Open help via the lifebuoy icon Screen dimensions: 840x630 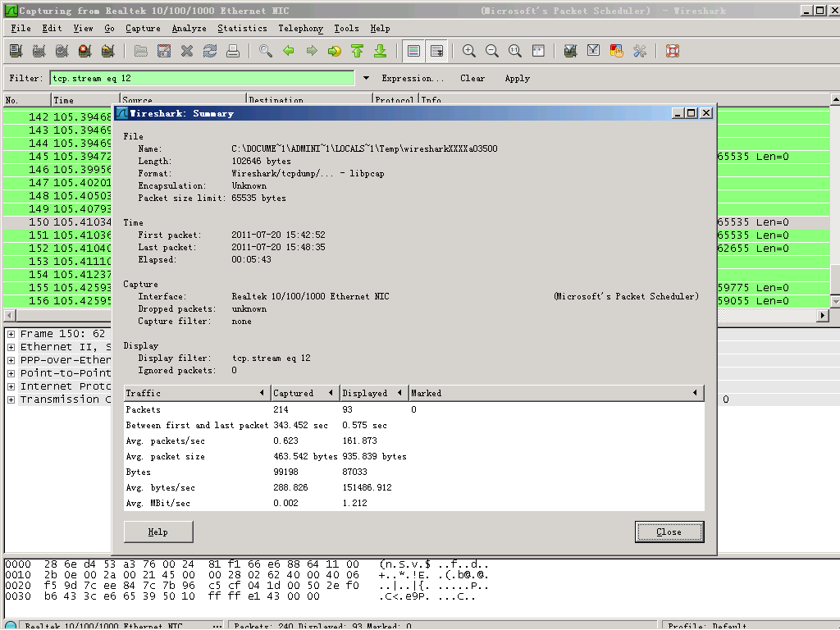pyautogui.click(x=673, y=51)
